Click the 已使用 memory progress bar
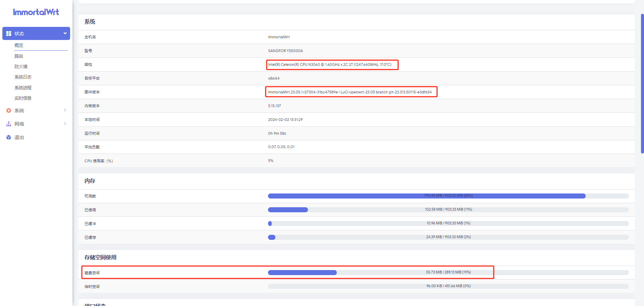This screenshot has height=306, width=644. click(448, 210)
